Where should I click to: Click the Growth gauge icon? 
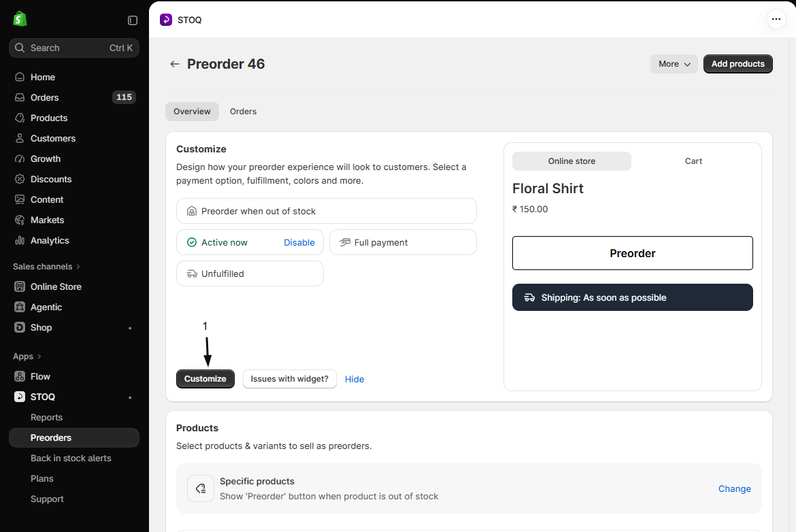[20, 159]
